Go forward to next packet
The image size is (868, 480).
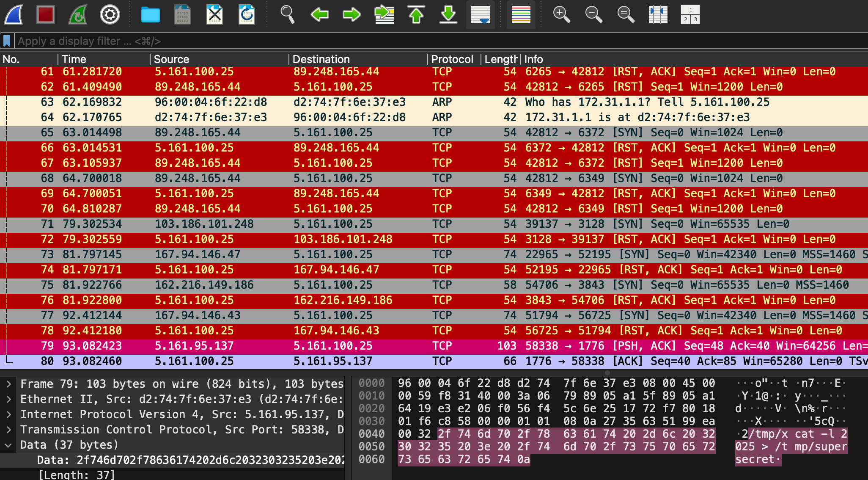coord(352,15)
